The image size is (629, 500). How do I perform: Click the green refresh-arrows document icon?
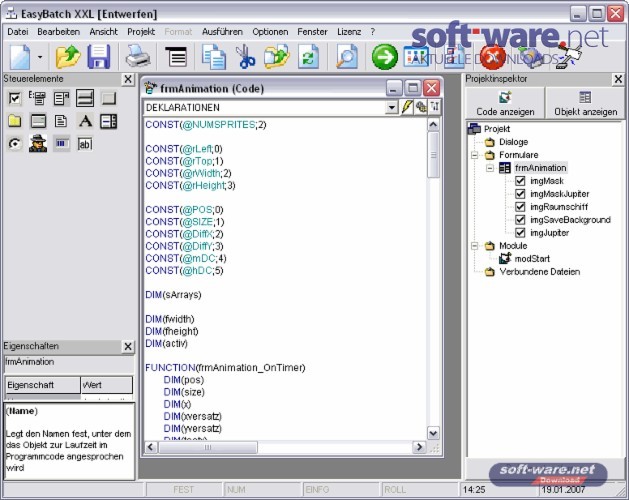[x=308, y=57]
